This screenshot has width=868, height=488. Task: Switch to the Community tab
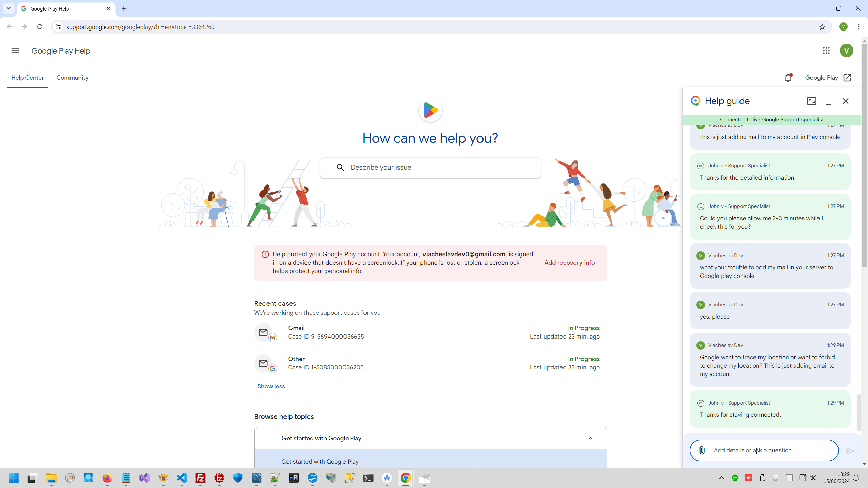(72, 78)
